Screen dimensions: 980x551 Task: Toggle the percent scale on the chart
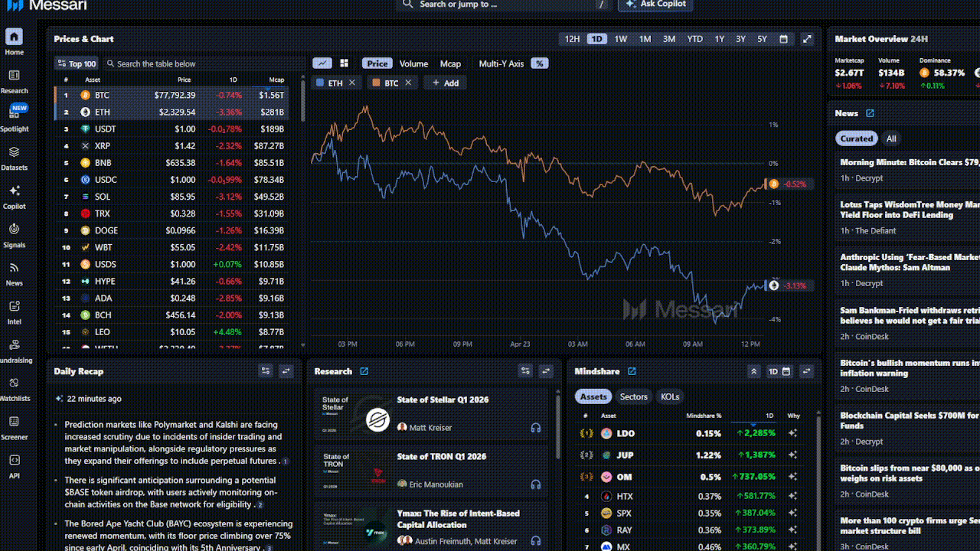tap(540, 64)
